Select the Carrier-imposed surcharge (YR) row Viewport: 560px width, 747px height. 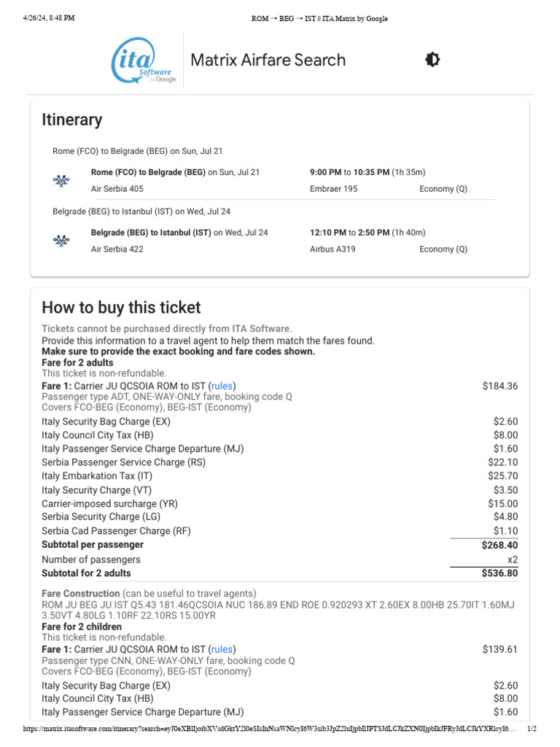click(x=109, y=503)
